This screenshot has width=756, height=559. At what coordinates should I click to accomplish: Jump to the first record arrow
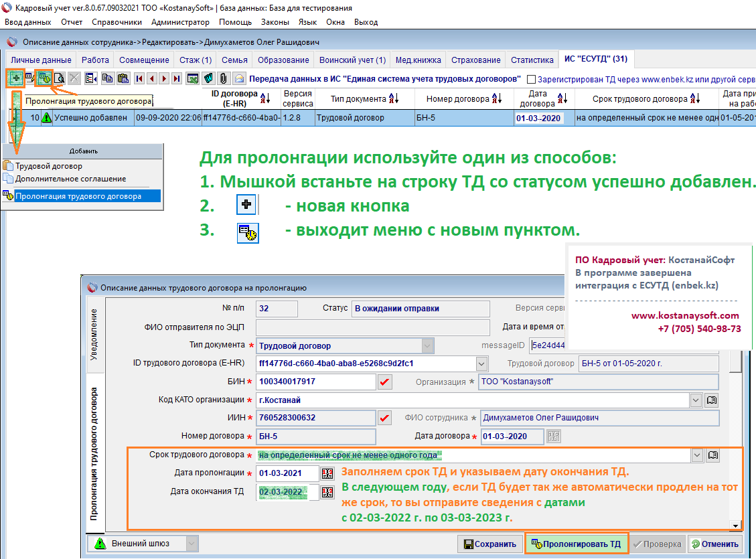coord(139,78)
